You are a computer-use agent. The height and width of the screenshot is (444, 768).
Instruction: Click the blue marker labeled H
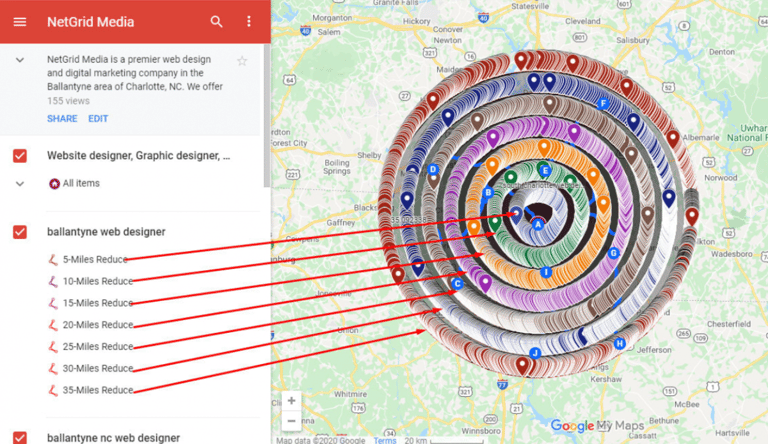[x=619, y=344]
